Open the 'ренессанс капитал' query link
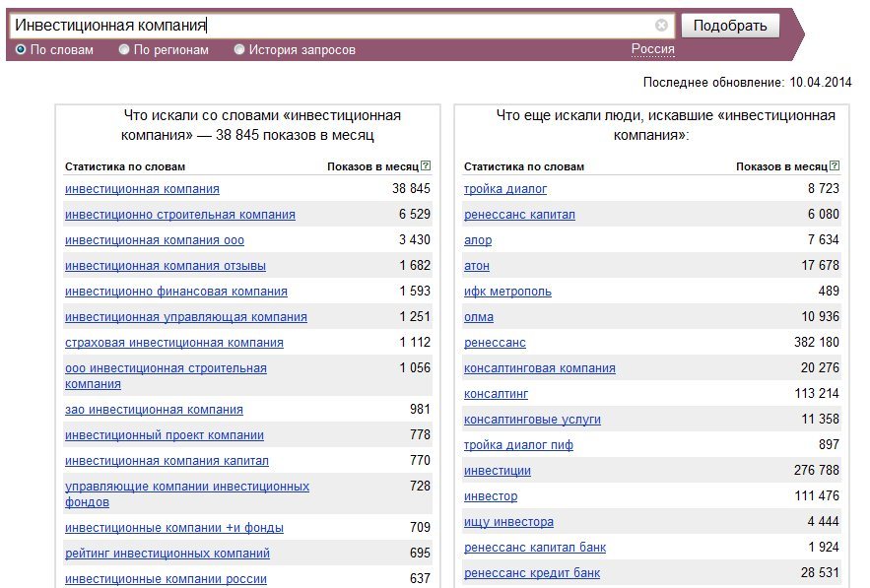Image resolution: width=870 pixels, height=588 pixels. (519, 215)
